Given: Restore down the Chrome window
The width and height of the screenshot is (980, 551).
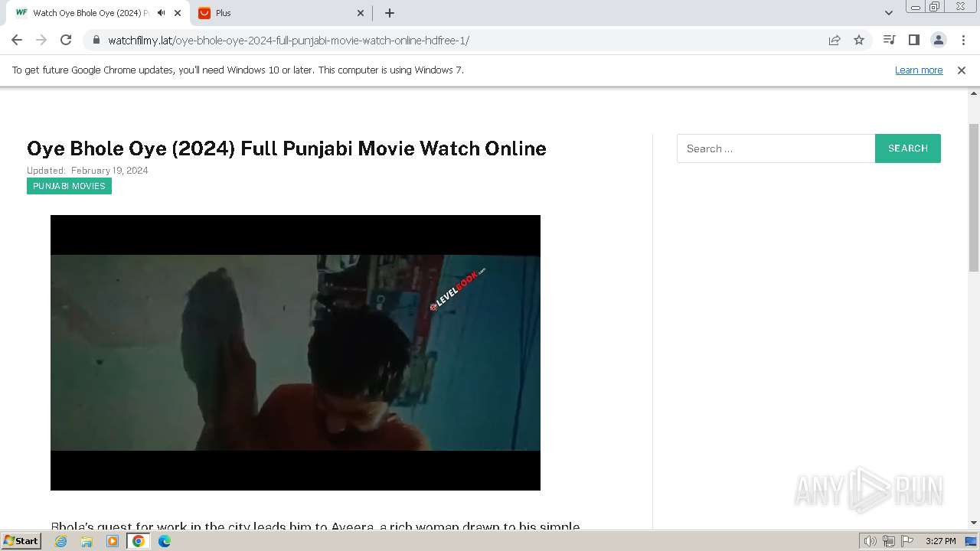Looking at the screenshot, I should (935, 7).
